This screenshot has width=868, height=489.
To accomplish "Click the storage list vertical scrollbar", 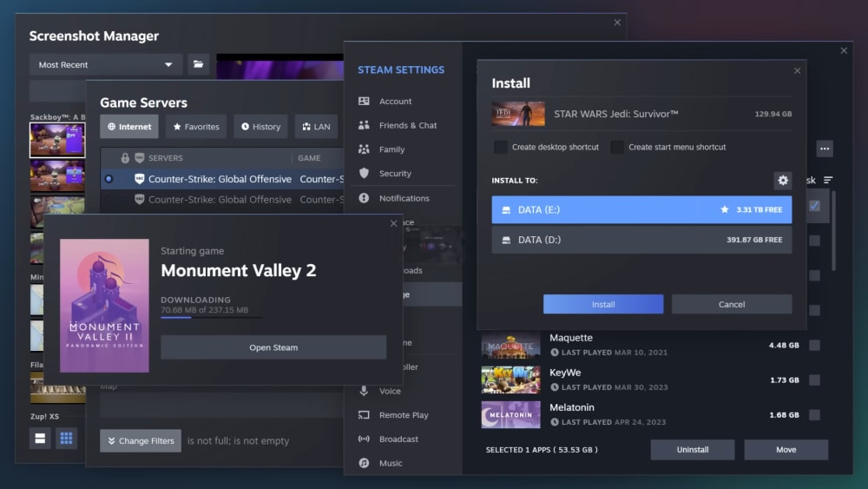I will [833, 231].
